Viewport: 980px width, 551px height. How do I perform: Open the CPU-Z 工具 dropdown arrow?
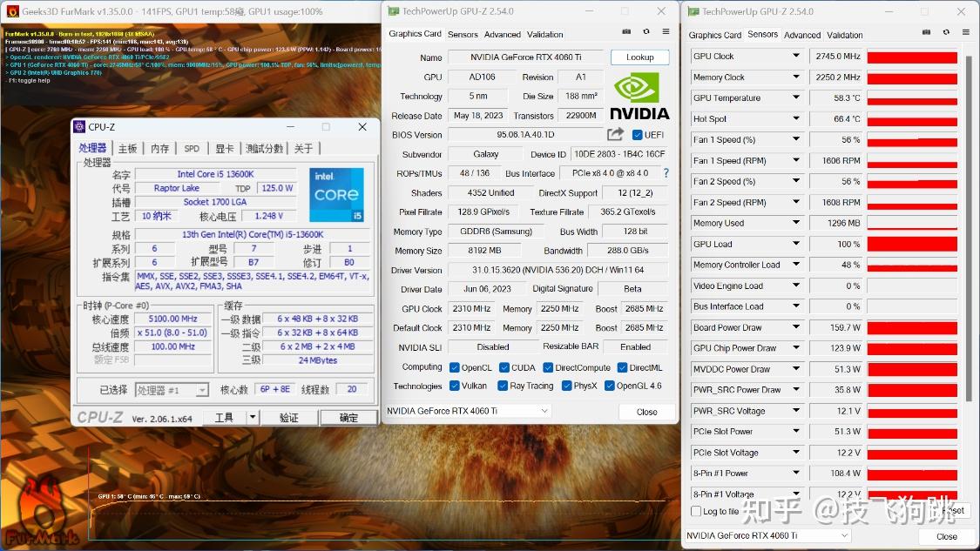(x=253, y=417)
